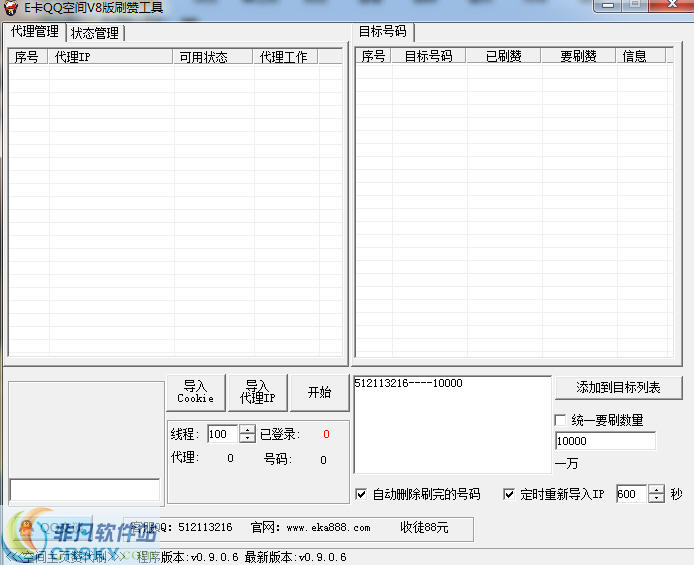Image resolution: width=694 pixels, height=565 pixels.
Task: Enable the 统一要刷数量 checkbox
Action: [x=560, y=420]
